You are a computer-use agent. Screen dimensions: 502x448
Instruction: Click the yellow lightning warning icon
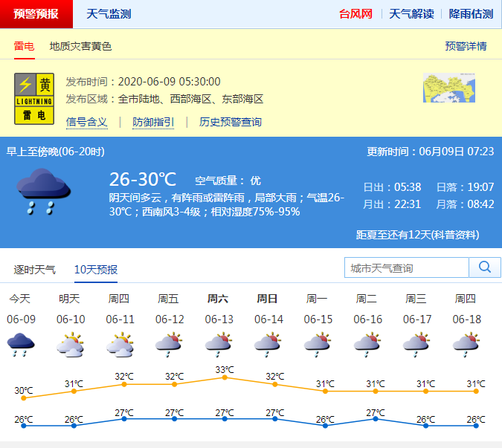tap(34, 98)
